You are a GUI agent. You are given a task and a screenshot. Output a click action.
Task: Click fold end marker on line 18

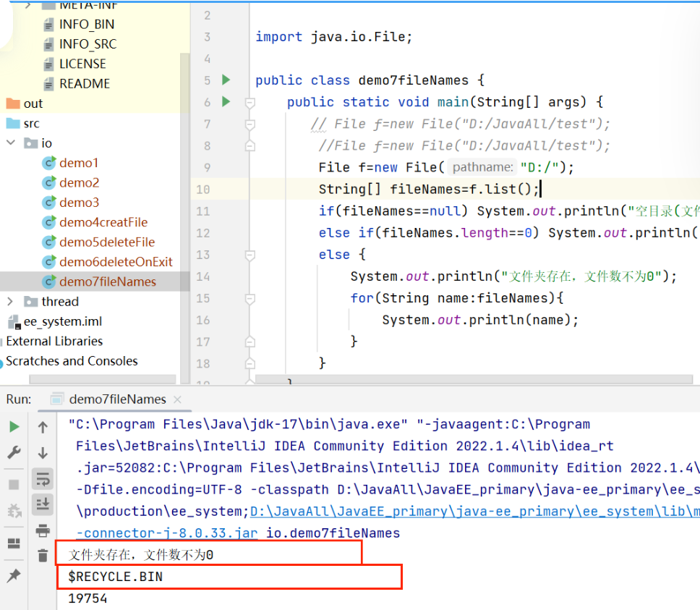click(250, 363)
